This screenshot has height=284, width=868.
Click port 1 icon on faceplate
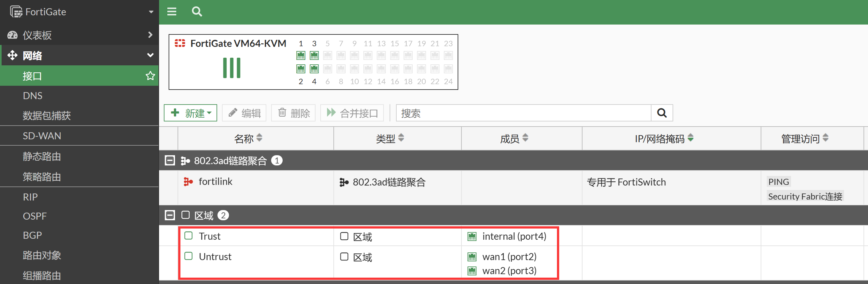point(301,55)
